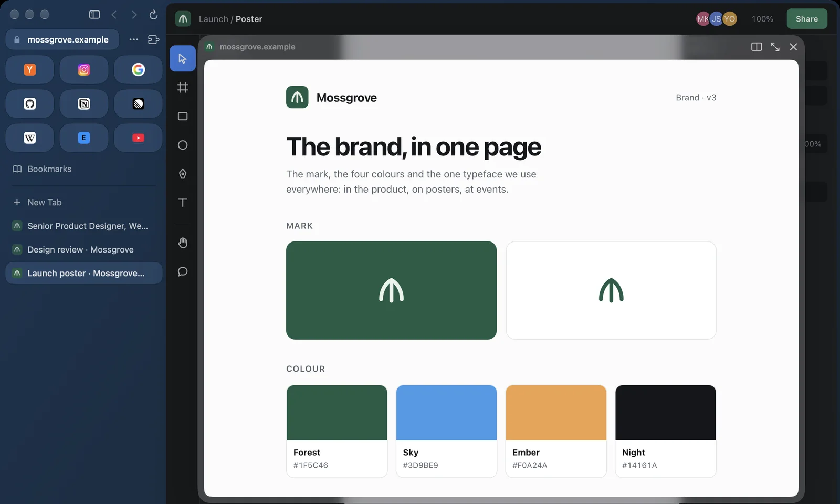The height and width of the screenshot is (504, 840).
Task: Expand the preview window to full size
Action: coord(775,47)
